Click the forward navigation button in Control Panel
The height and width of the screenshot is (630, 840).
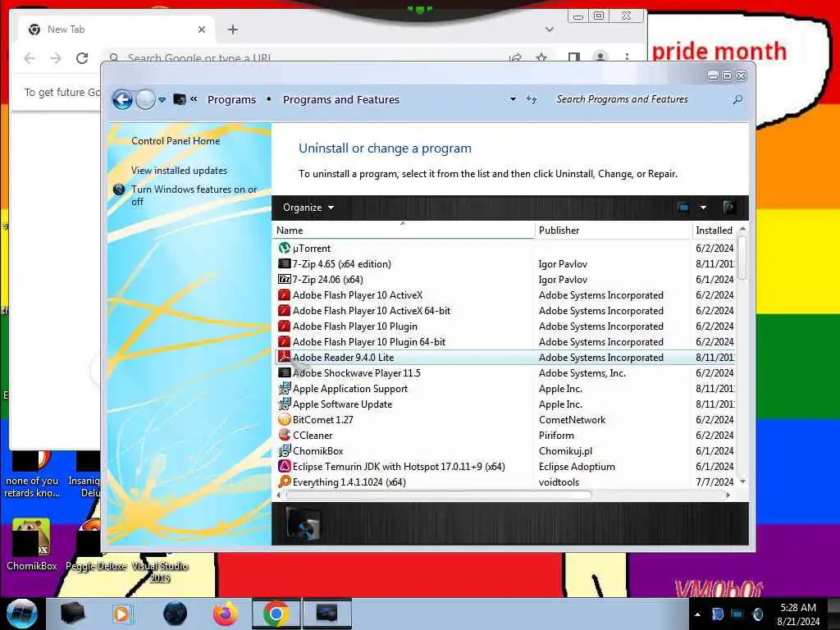[x=145, y=99]
